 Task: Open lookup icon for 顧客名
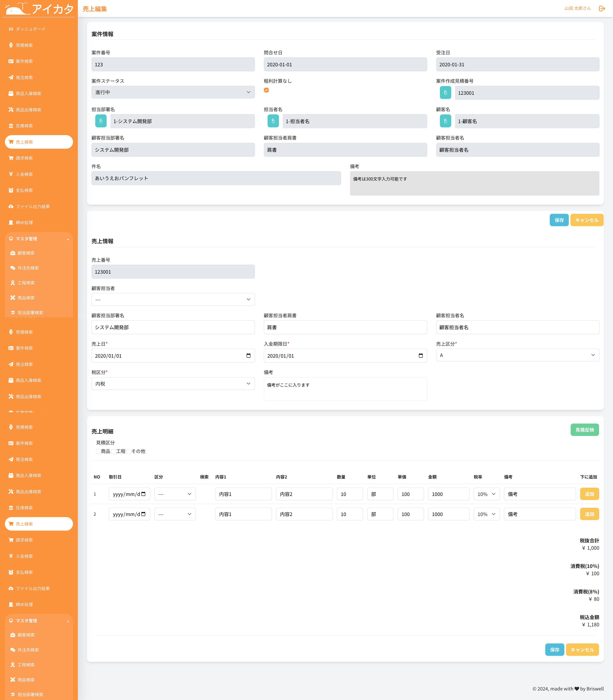445,121
